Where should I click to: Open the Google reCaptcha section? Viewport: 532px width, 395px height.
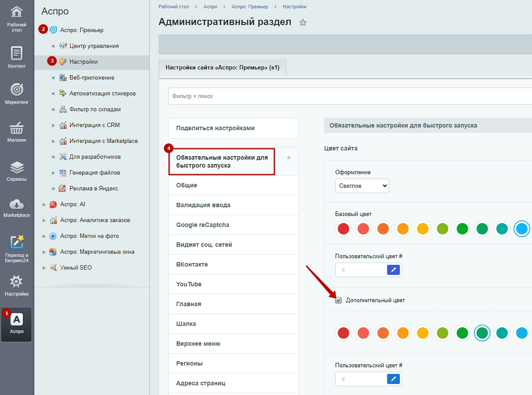[x=233, y=225]
